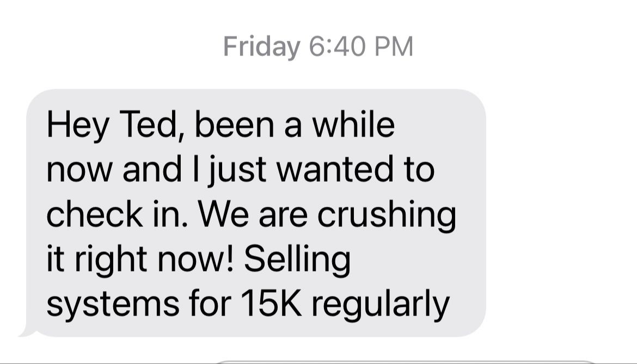Click the "PM" text in the timestamp
Screen dimensions: 637x364
click(x=393, y=47)
